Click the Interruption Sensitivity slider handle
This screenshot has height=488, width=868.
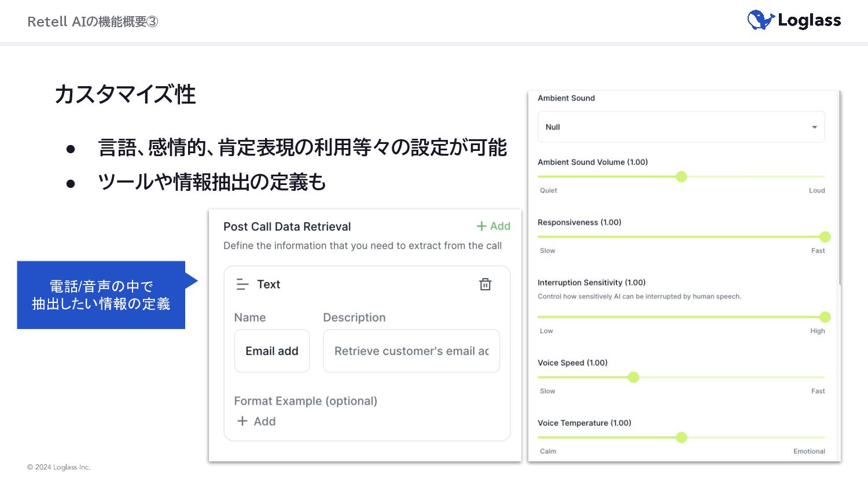[825, 317]
